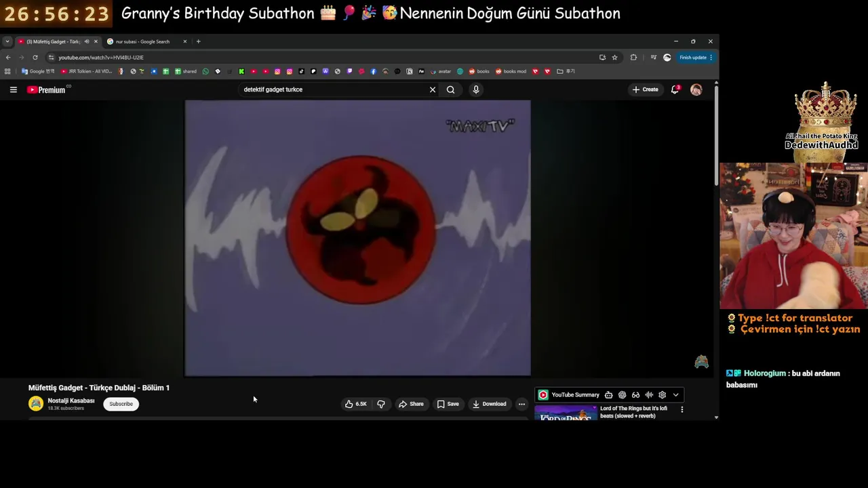Click the page vertical scrollbar thumb
868x488 pixels.
(x=716, y=134)
